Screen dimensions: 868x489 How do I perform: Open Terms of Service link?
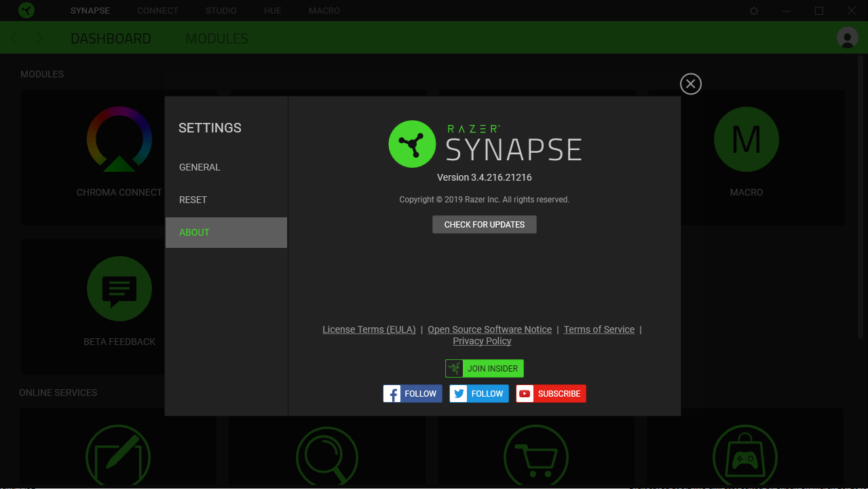[599, 329]
